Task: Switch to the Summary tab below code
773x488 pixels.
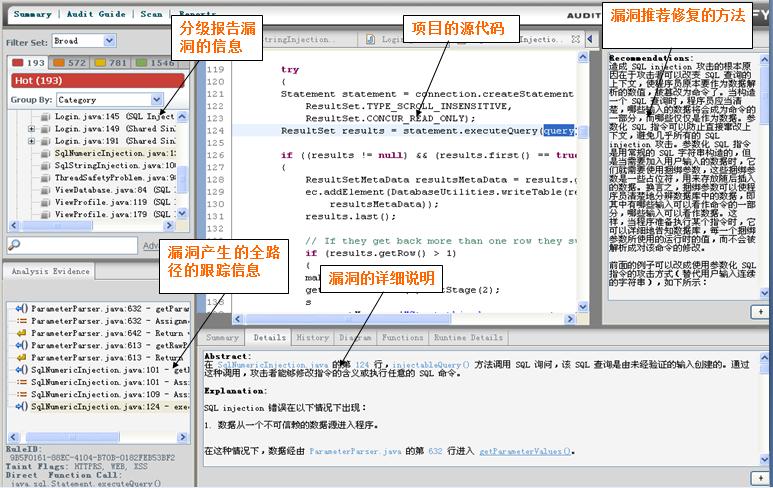Action: click(x=222, y=338)
